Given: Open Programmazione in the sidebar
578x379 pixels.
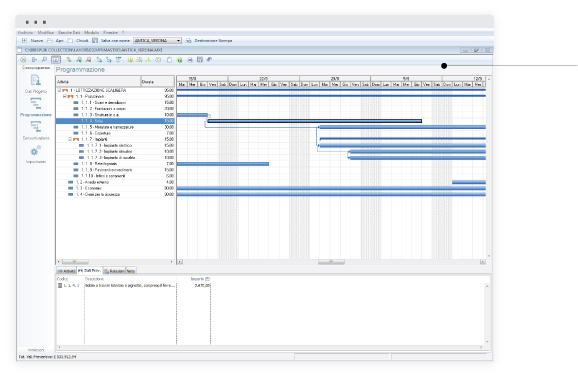Looking at the screenshot, I should (36, 107).
